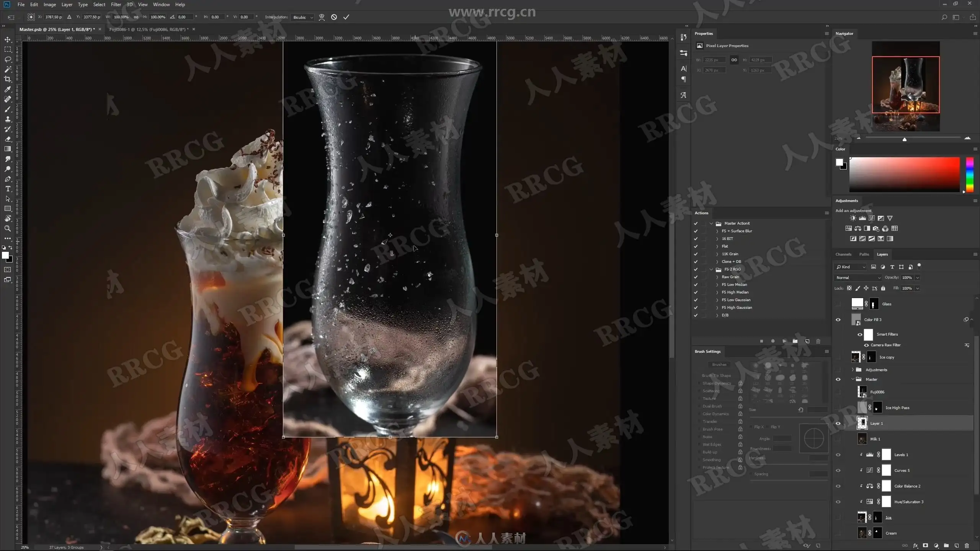Toggle visibility of Curves 5 layer

pos(838,470)
